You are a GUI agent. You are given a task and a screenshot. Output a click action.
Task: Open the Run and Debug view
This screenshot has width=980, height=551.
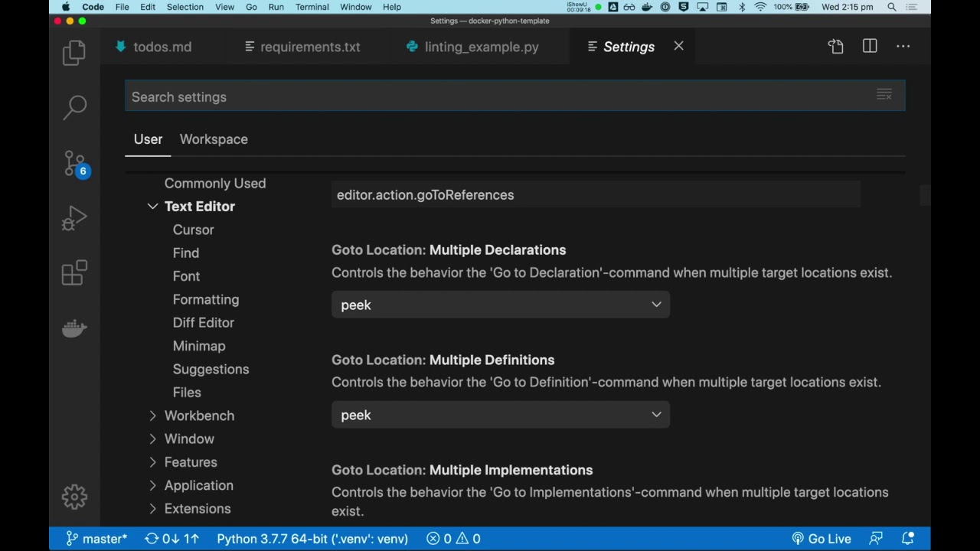pyautogui.click(x=74, y=218)
